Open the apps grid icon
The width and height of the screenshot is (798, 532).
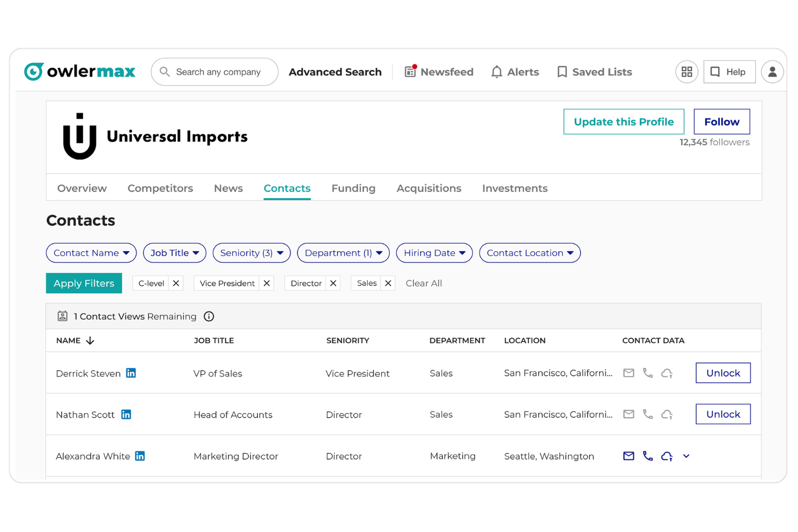[686, 71]
